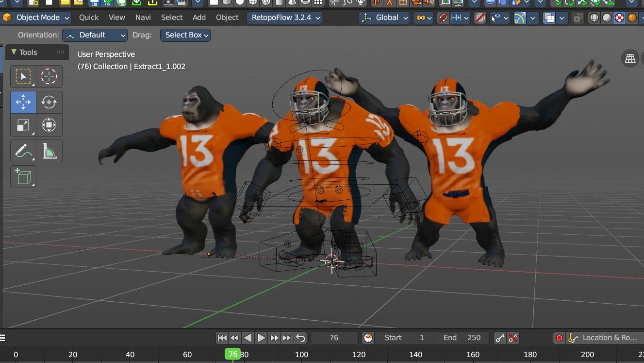644x363 pixels.
Task: Click the current frame field showing 76
Action: pos(334,338)
